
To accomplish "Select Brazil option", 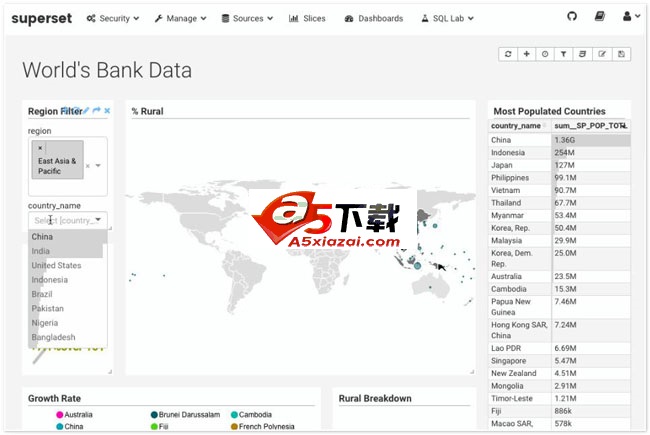I will (68, 294).
